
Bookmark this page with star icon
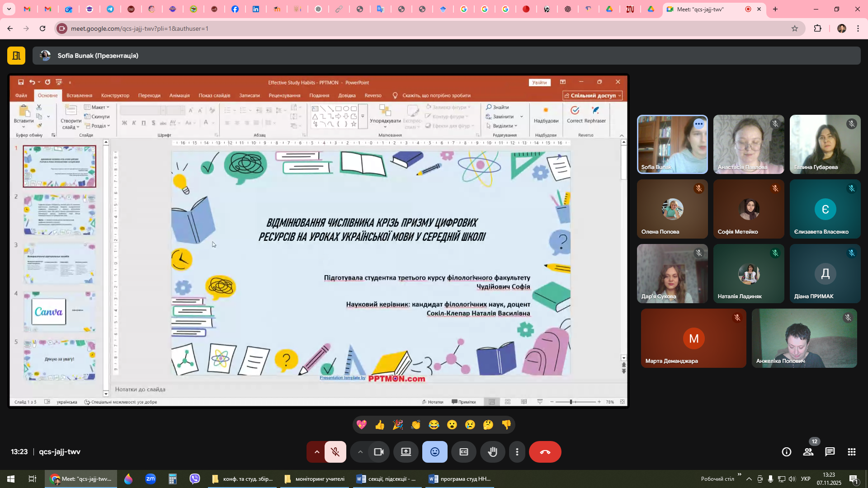click(795, 28)
